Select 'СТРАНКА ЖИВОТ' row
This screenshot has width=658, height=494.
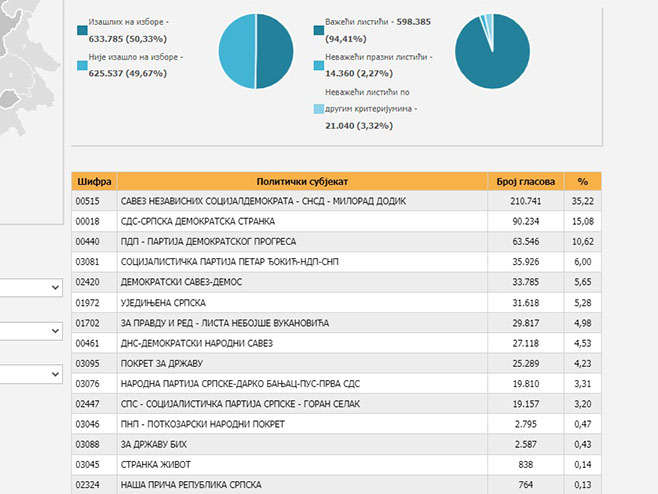(x=336, y=465)
